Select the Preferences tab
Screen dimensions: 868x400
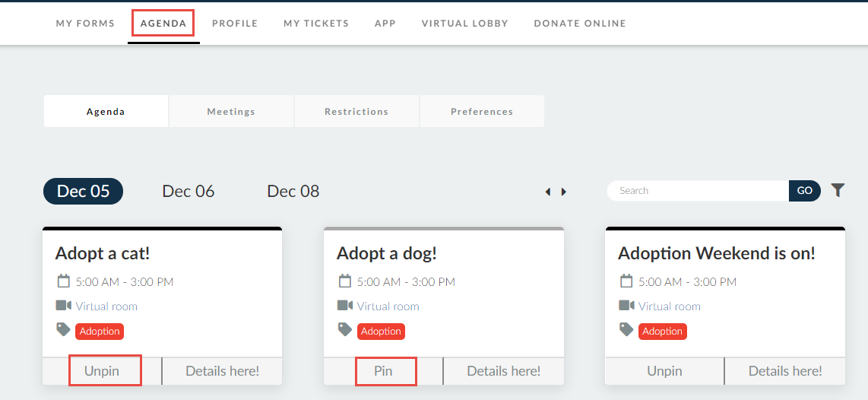click(482, 111)
